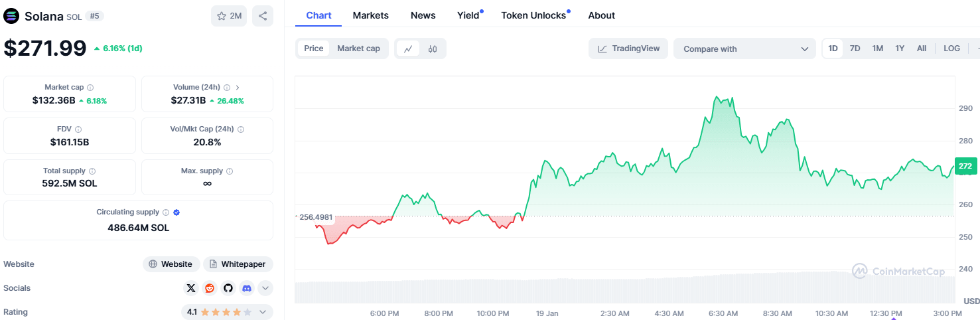This screenshot has width=980, height=320.
Task: Set chart range to 7D
Action: pos(855,48)
